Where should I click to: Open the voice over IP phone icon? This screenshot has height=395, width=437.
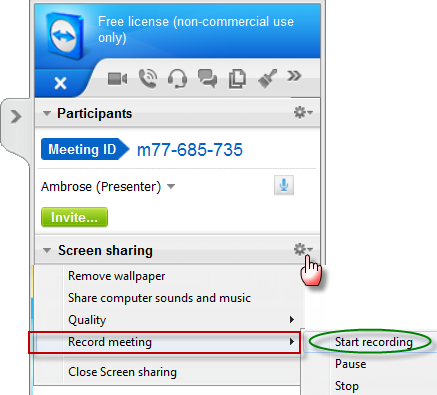click(148, 78)
